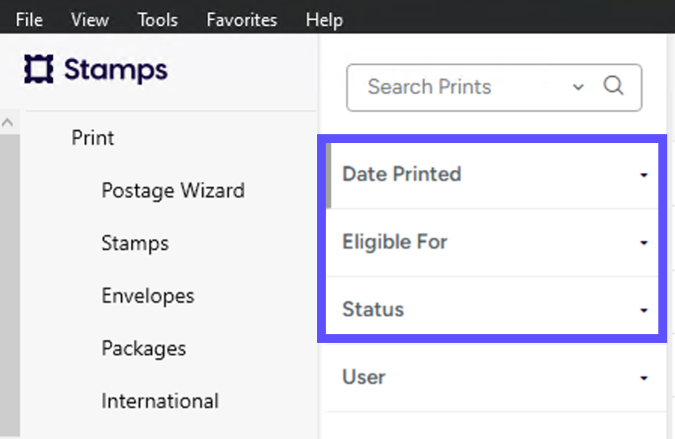Open the View menu

(x=90, y=20)
